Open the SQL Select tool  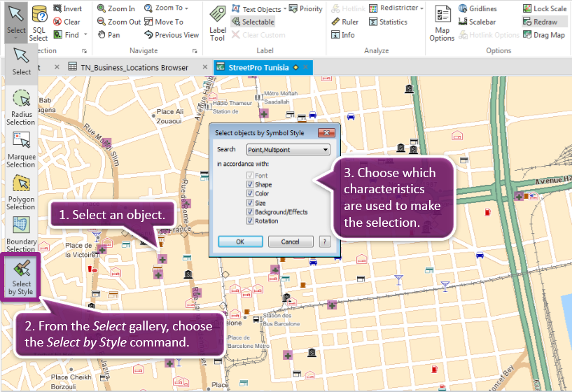pos(39,23)
